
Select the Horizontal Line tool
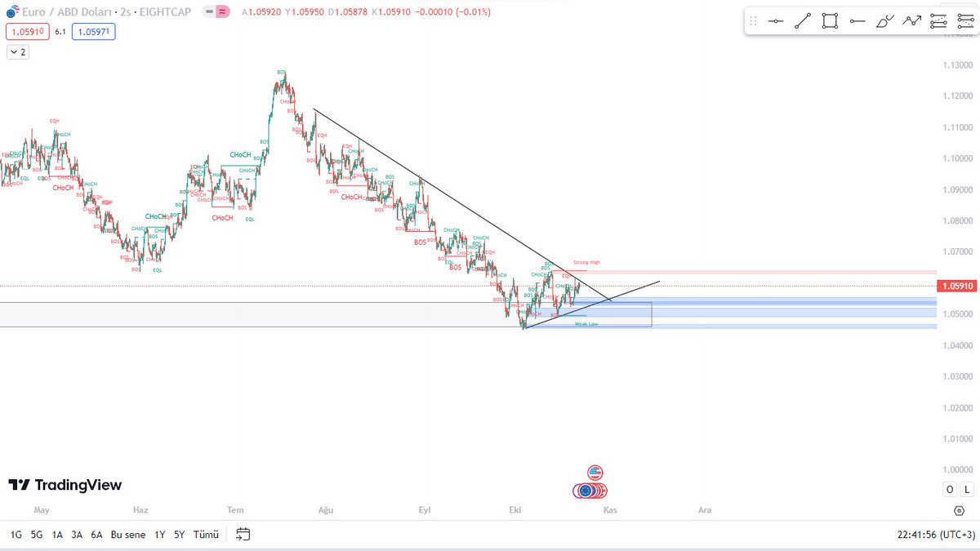(857, 20)
